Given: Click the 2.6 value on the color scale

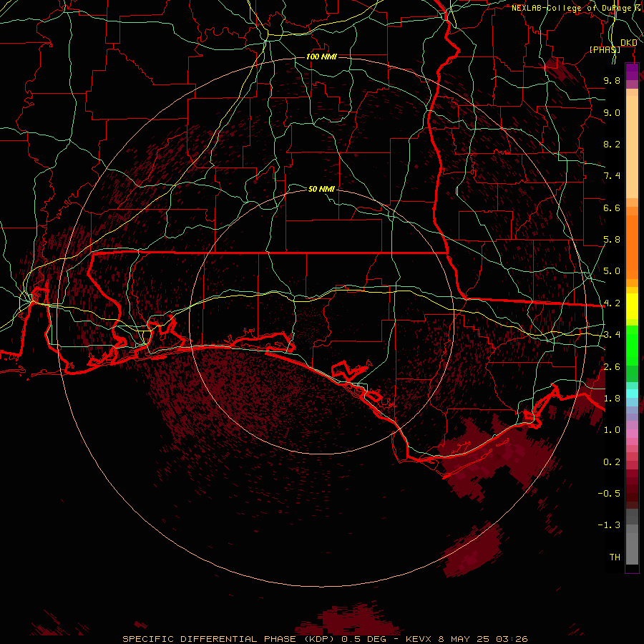Looking at the screenshot, I should [x=612, y=366].
